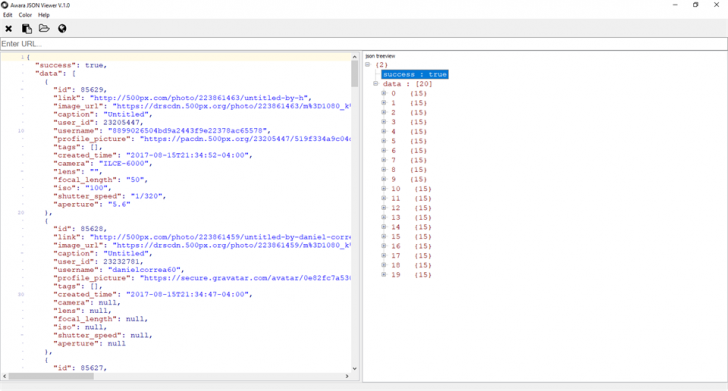Expand tree node 3 (15)
The height and width of the screenshot is (391, 728).
click(384, 122)
